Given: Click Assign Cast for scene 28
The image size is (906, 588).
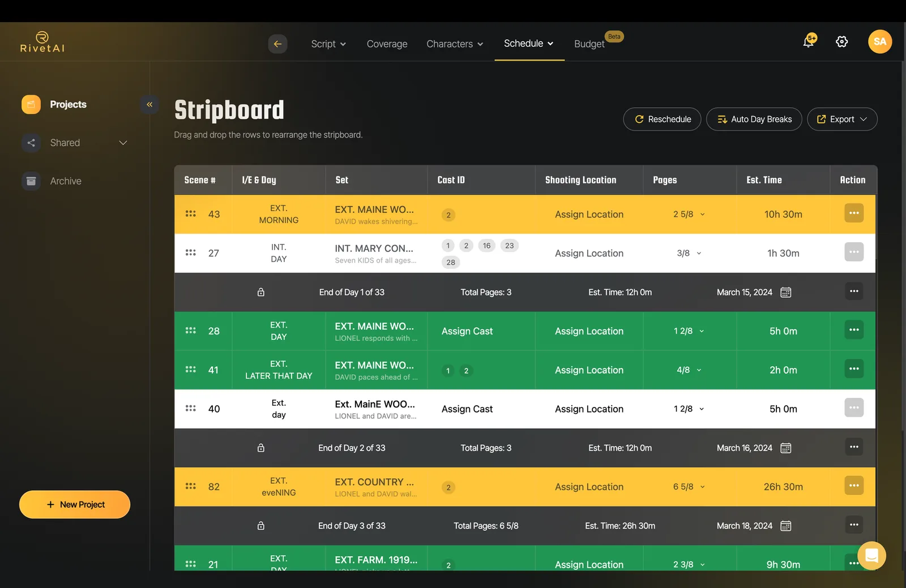Looking at the screenshot, I should (467, 331).
